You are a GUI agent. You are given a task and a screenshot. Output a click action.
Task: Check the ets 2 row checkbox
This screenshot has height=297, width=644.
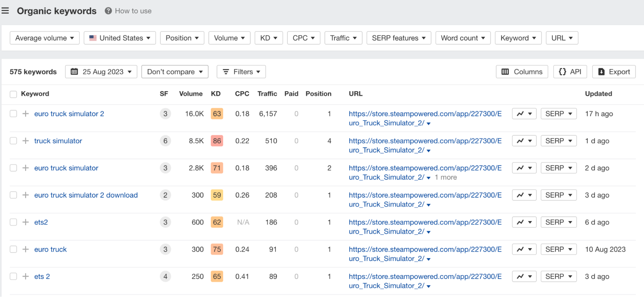(x=13, y=276)
